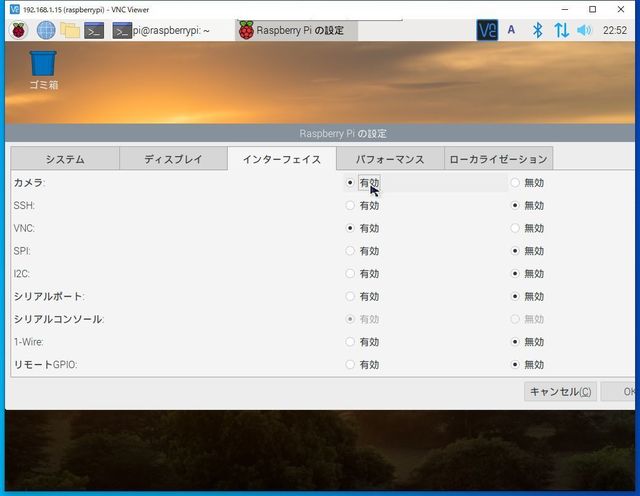Click the input method A indicator
This screenshot has width=640, height=496.
click(511, 30)
